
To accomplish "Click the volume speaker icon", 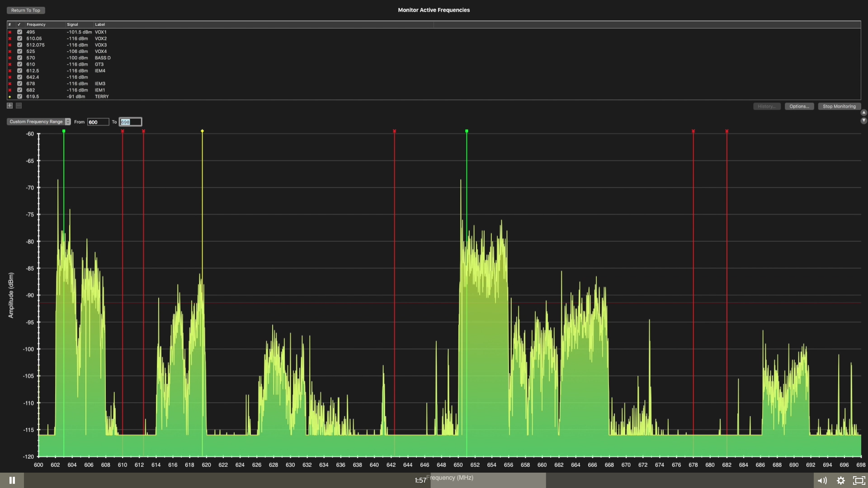I will click(823, 480).
